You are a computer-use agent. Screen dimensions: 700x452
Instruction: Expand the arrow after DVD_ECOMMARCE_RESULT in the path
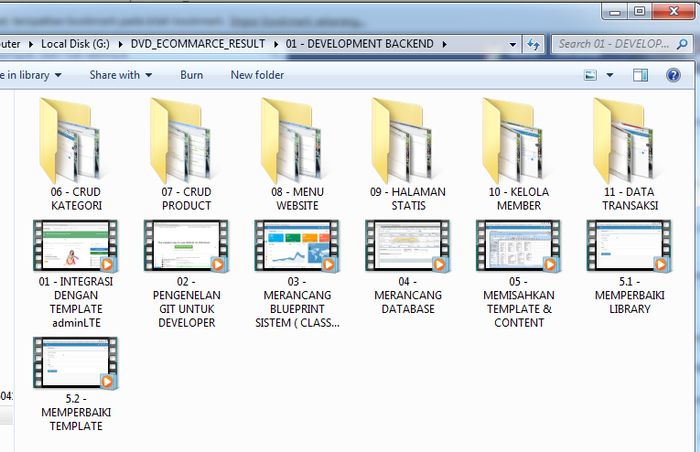(277, 44)
